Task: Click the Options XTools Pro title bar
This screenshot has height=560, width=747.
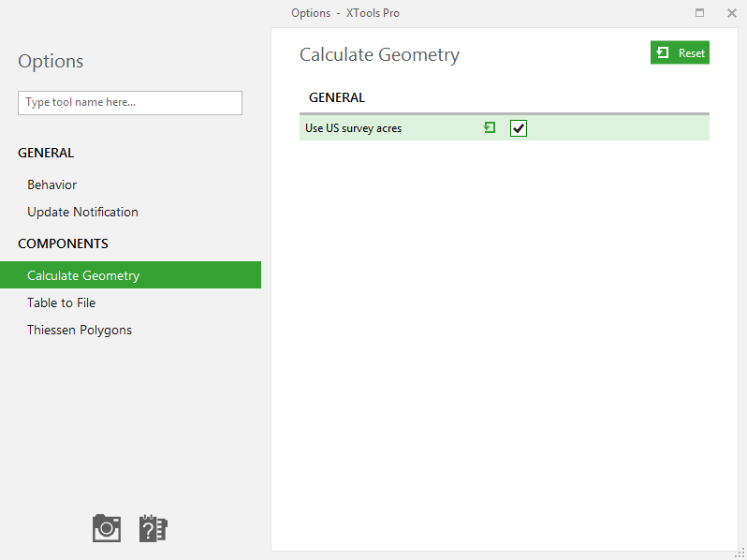Action: coord(345,13)
